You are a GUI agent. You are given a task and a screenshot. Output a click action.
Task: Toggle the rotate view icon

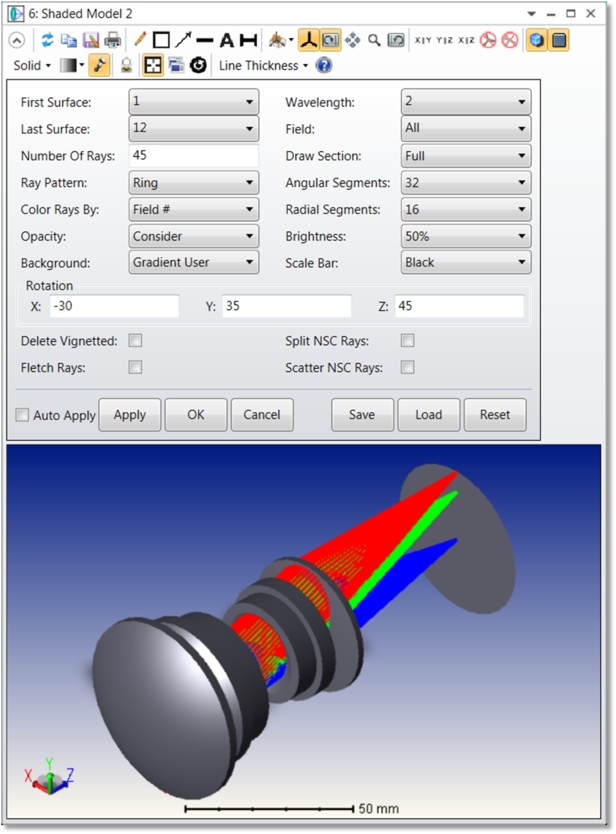tap(330, 40)
